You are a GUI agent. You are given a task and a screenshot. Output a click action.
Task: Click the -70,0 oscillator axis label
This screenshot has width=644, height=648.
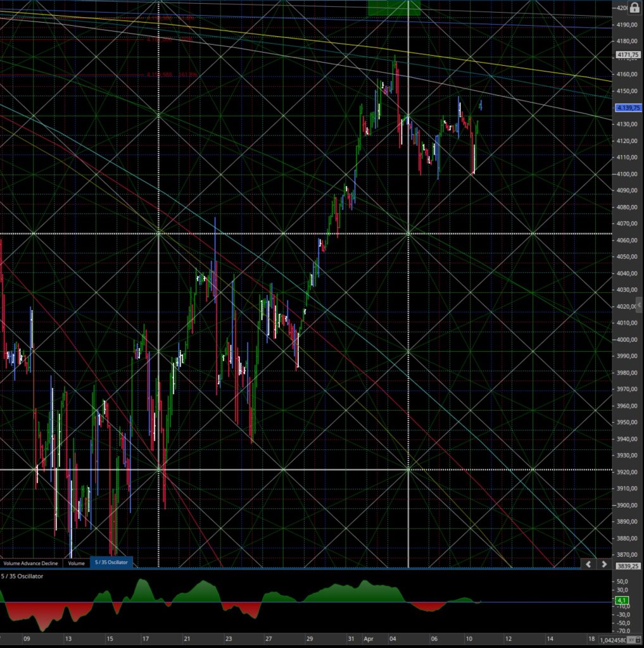coord(623,631)
